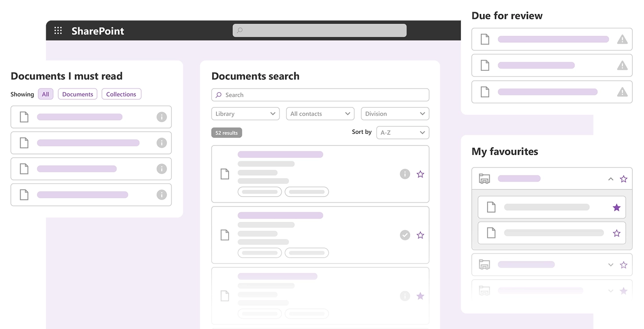Click the SharePoint title in the header
Viewport: 644px width, 329px height.
click(98, 31)
